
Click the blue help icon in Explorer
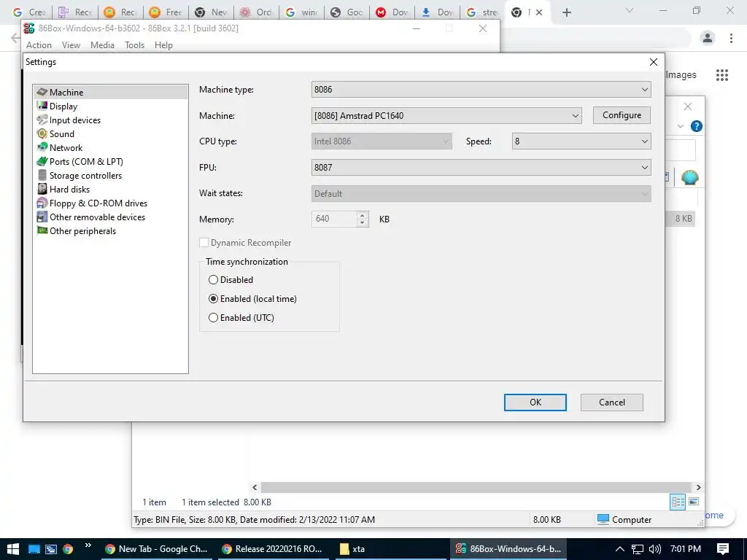[696, 126]
